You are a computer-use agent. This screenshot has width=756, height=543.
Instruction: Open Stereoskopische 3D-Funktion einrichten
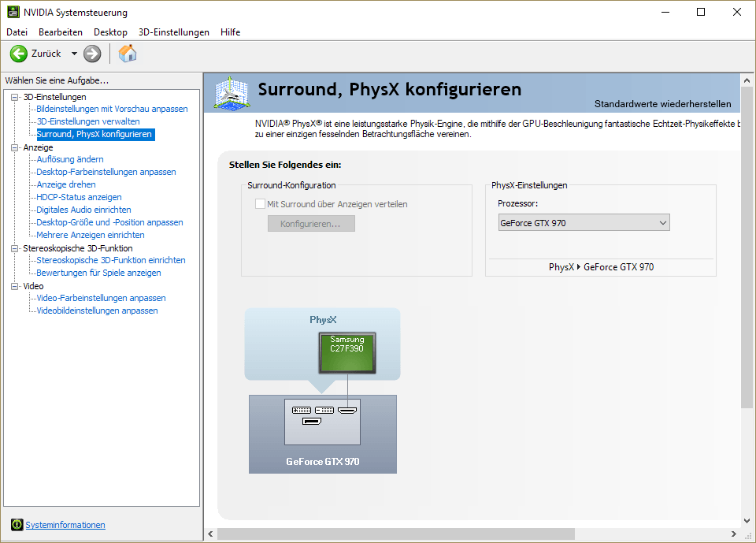(111, 259)
